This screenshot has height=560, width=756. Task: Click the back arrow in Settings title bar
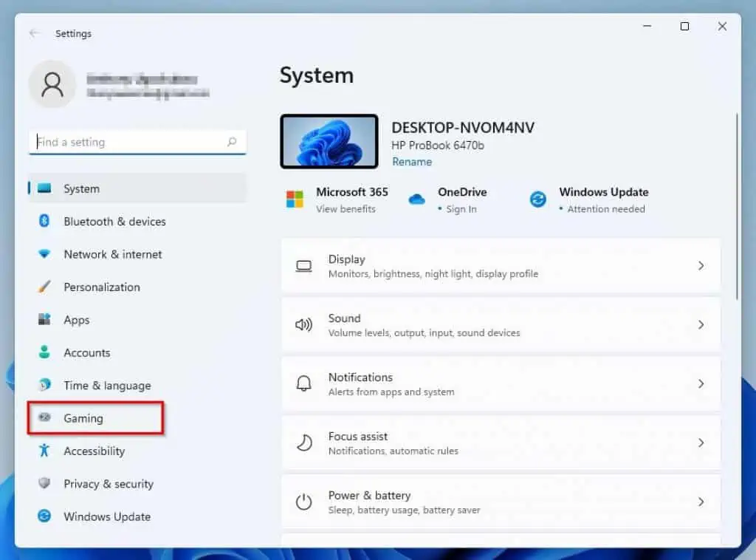tap(34, 33)
